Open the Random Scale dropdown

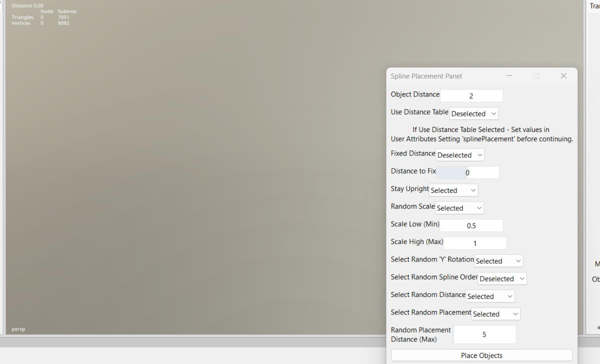459,208
